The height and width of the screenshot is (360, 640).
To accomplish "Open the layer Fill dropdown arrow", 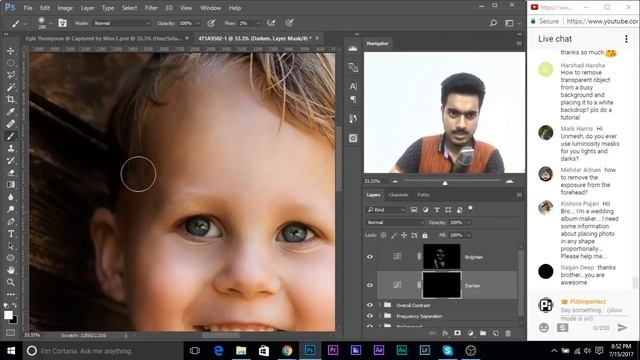I will (468, 236).
